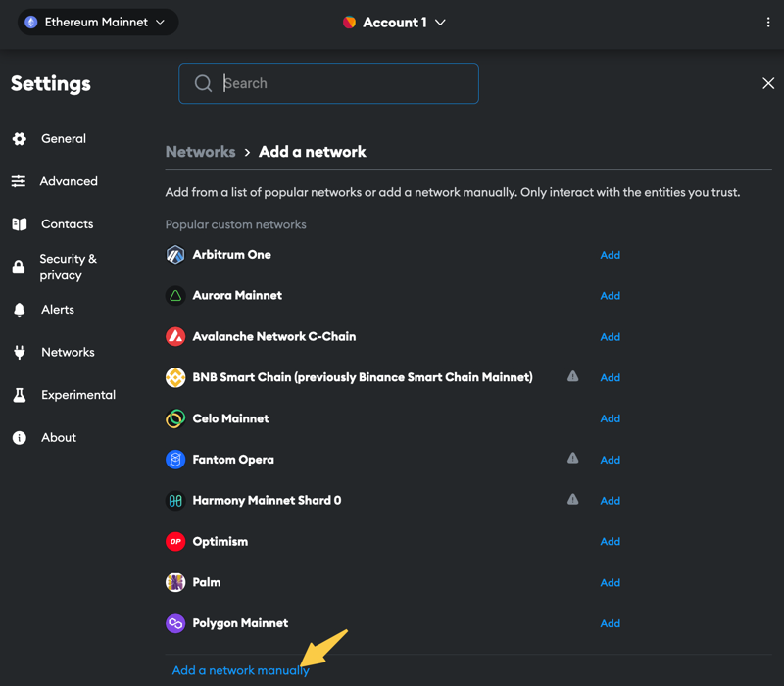Click the book icon beside Contacts
Viewport: 784px width, 686px height.
tap(19, 224)
